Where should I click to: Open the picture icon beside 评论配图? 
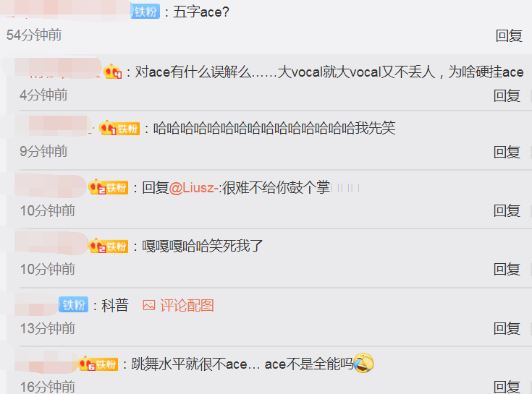point(149,305)
